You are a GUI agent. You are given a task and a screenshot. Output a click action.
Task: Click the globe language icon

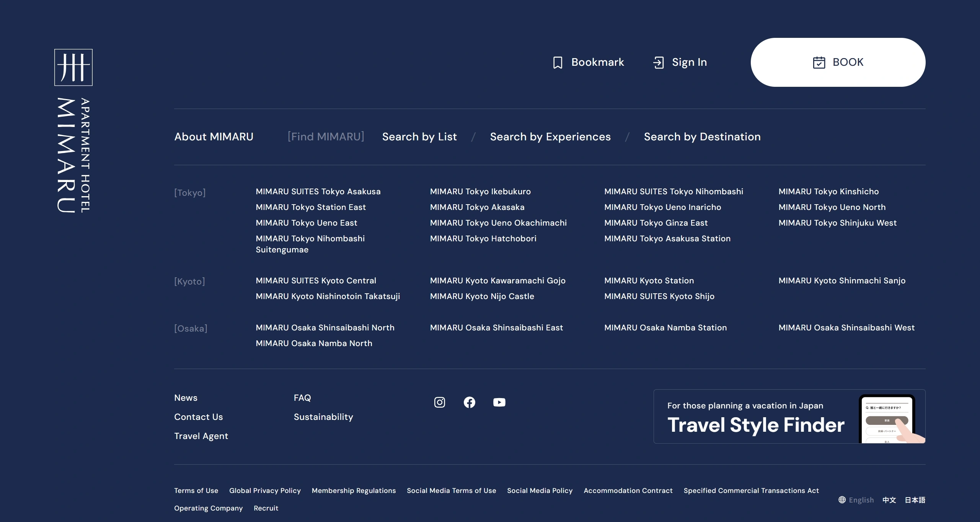click(842, 500)
